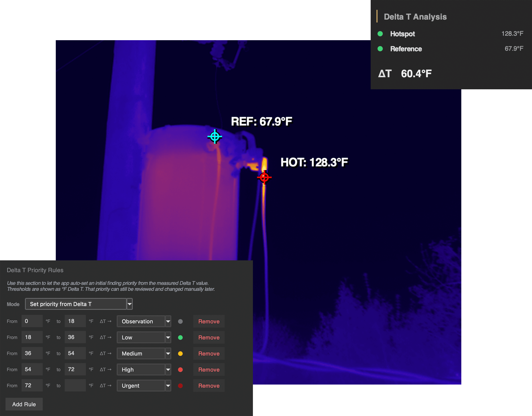This screenshot has width=532, height=416.
Task: Click the dark red Urgent color swatch
Action: 180,385
